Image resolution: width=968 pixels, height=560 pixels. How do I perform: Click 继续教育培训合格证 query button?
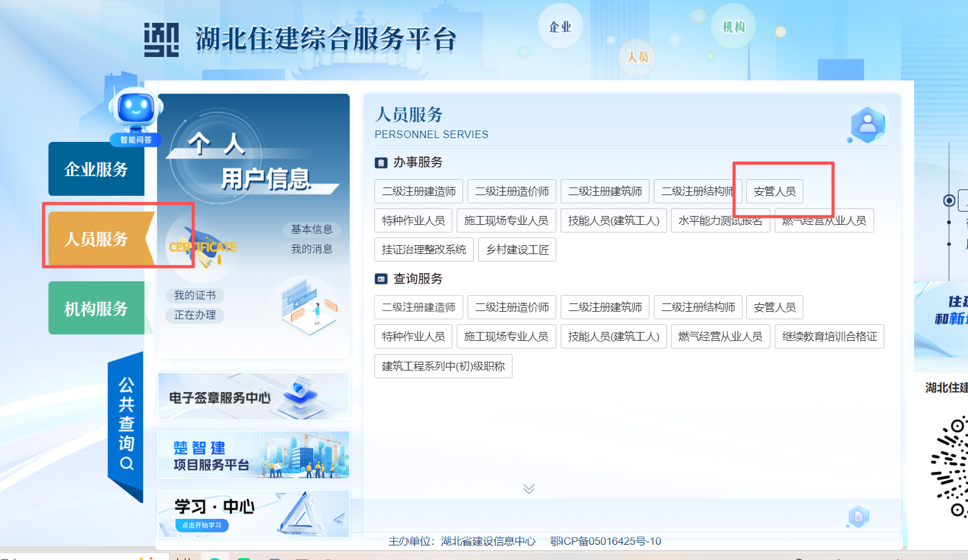click(x=829, y=336)
